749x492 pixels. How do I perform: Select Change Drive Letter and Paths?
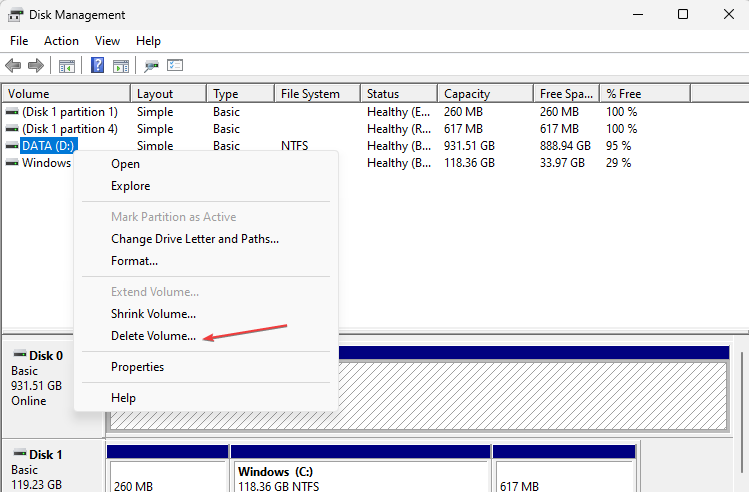[206, 239]
